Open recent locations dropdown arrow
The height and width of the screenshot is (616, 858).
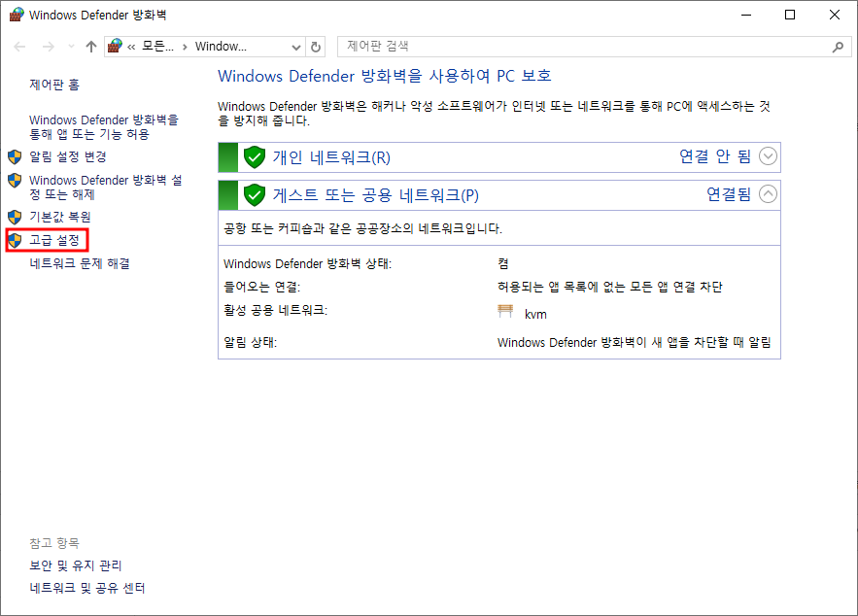[71, 47]
